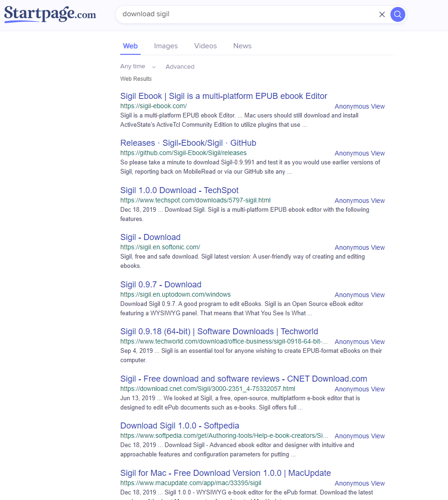
Task: Click the TechSpot snippet ending 'with the following features.'
Action: point(245,214)
